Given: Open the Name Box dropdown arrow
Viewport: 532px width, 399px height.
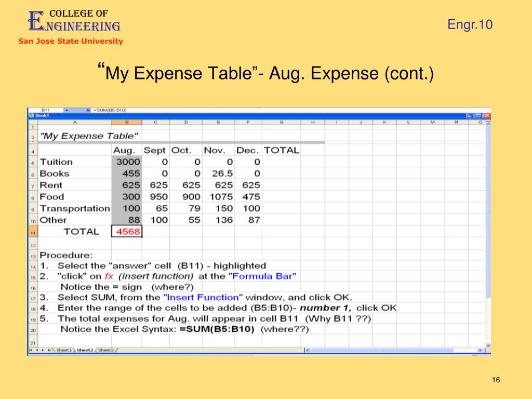Looking at the screenshot, I should (x=67, y=110).
